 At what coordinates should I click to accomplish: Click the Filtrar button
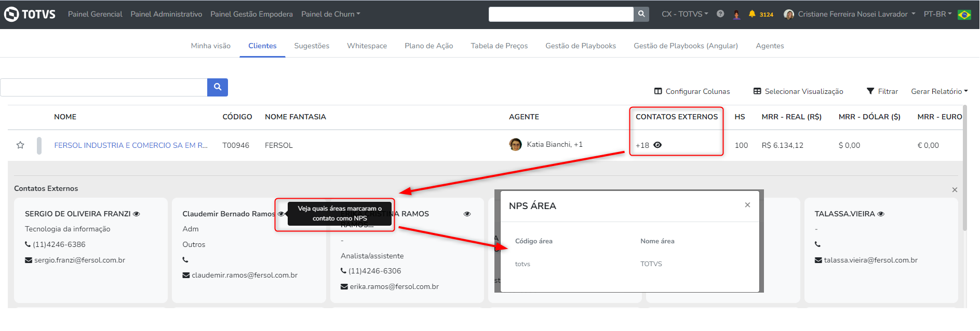882,91
